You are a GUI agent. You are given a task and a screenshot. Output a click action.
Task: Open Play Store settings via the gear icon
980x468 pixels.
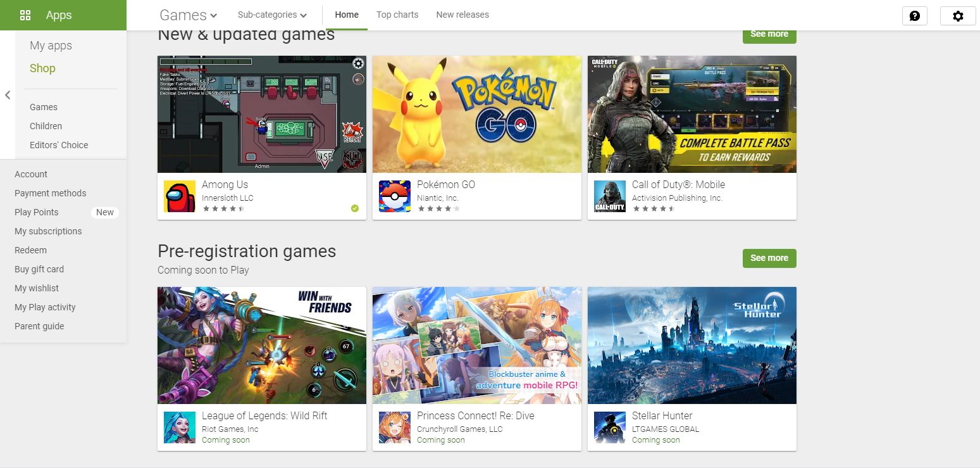point(957,15)
